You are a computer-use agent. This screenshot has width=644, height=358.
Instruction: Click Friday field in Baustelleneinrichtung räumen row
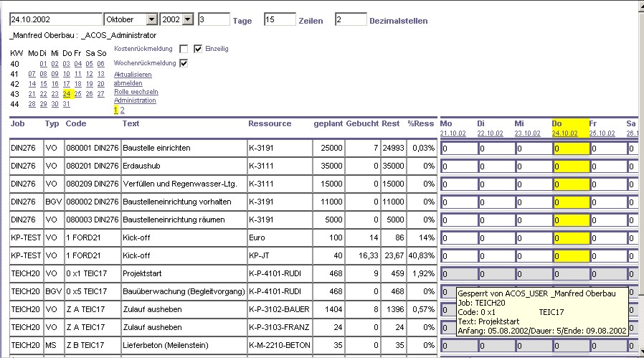tap(609, 220)
